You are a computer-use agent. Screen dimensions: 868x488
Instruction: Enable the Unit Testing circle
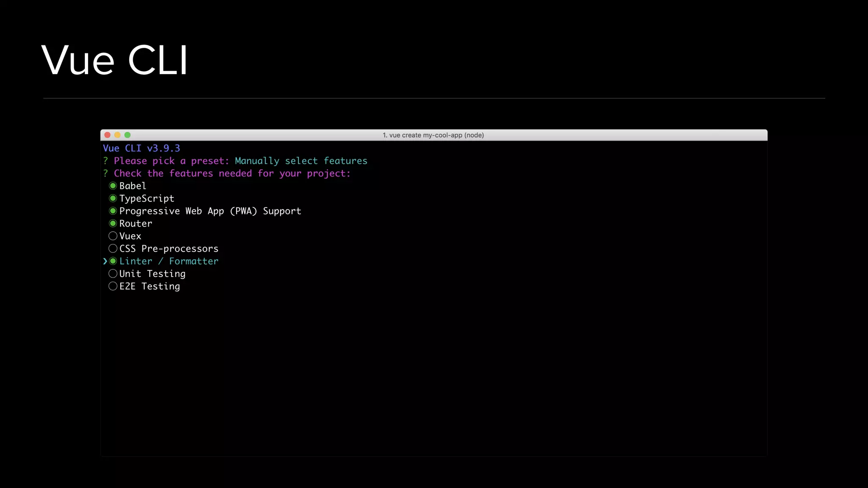point(113,274)
